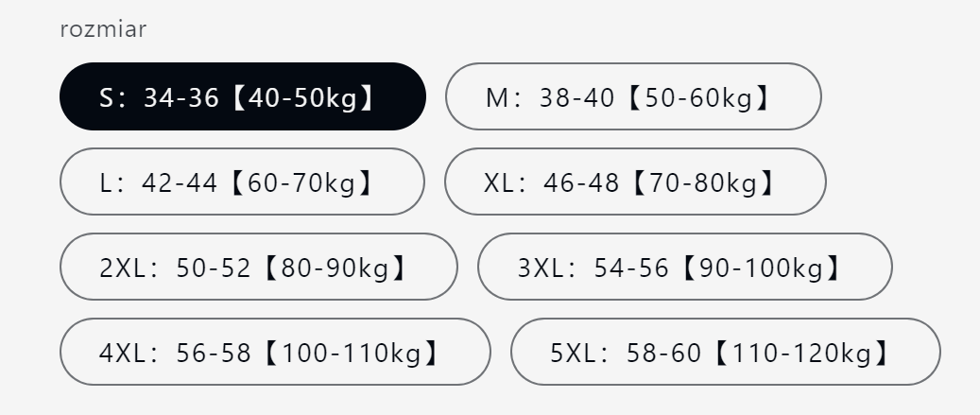Pick the 70-80kg size button
The width and height of the screenshot is (980, 415).
click(635, 182)
